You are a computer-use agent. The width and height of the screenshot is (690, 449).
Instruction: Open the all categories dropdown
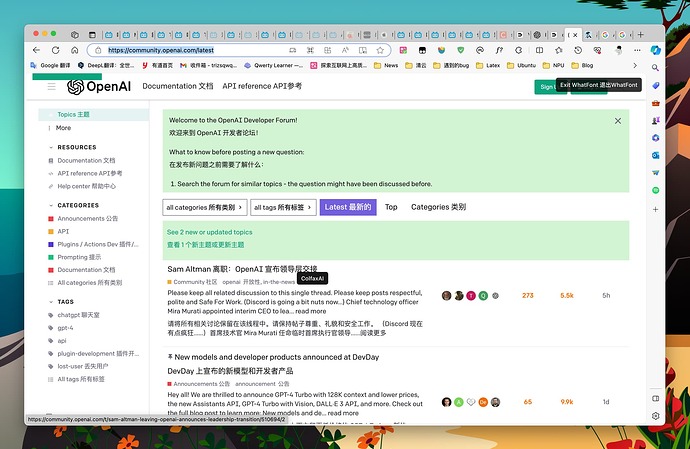coord(205,207)
